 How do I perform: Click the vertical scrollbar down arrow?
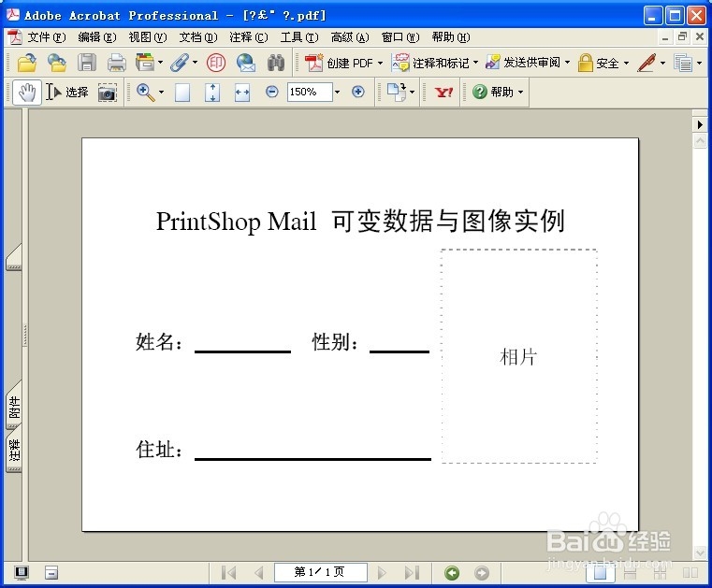click(700, 552)
